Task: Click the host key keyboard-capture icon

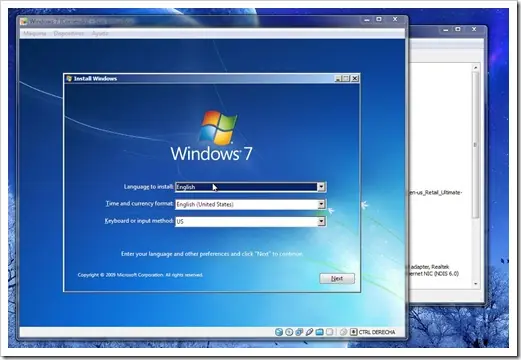Action: (x=354, y=332)
